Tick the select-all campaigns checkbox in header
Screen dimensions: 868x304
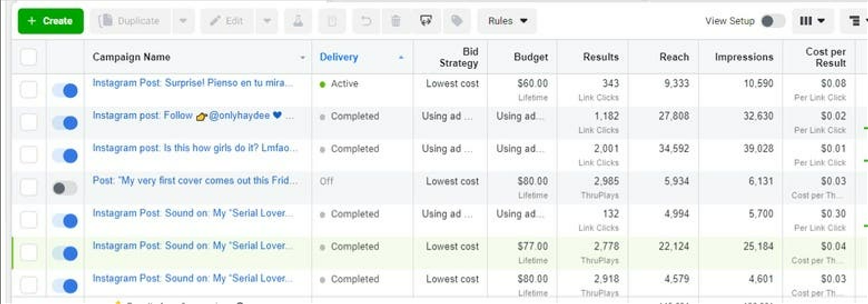28,57
